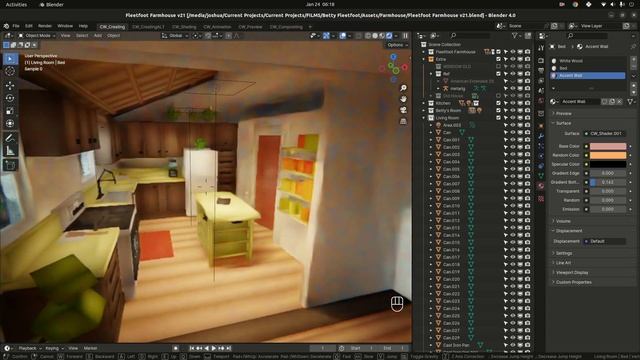Viewport: 640px width, 360px height.
Task: Hide Can.001 with its eye icon
Action: point(513,140)
